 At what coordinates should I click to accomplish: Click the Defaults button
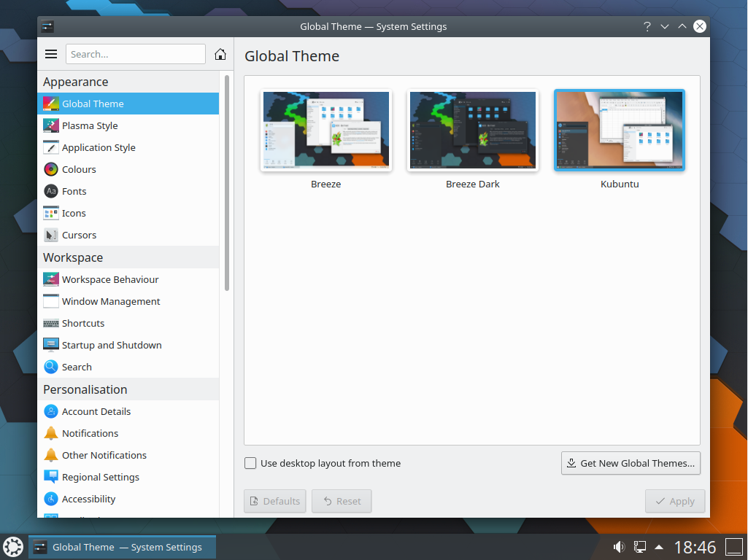click(275, 501)
